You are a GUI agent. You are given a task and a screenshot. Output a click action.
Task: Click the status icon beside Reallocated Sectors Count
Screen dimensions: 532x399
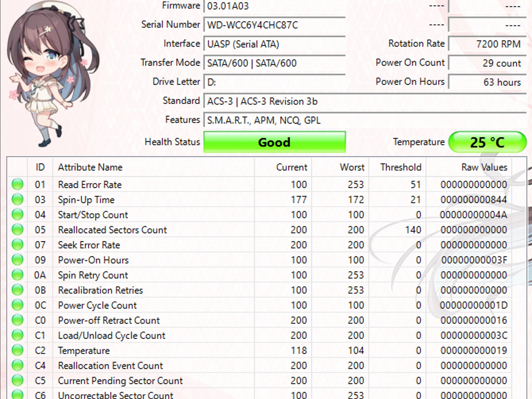click(x=18, y=230)
